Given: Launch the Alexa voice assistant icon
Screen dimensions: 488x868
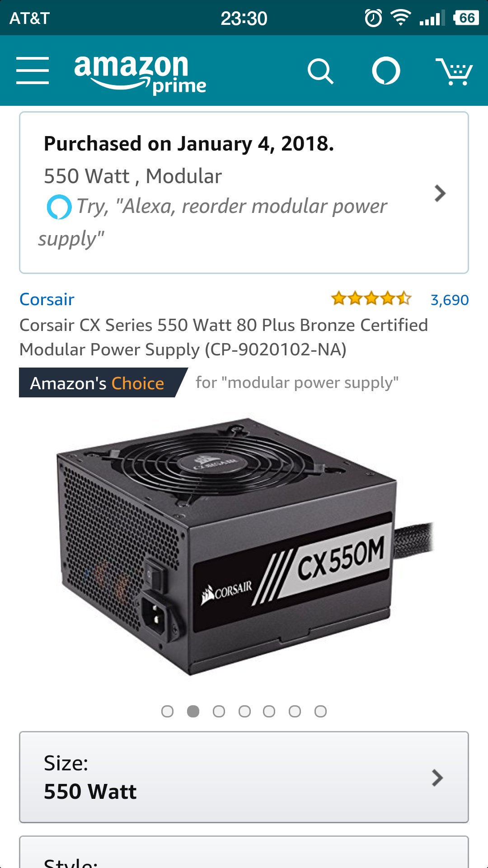Looking at the screenshot, I should click(x=386, y=71).
